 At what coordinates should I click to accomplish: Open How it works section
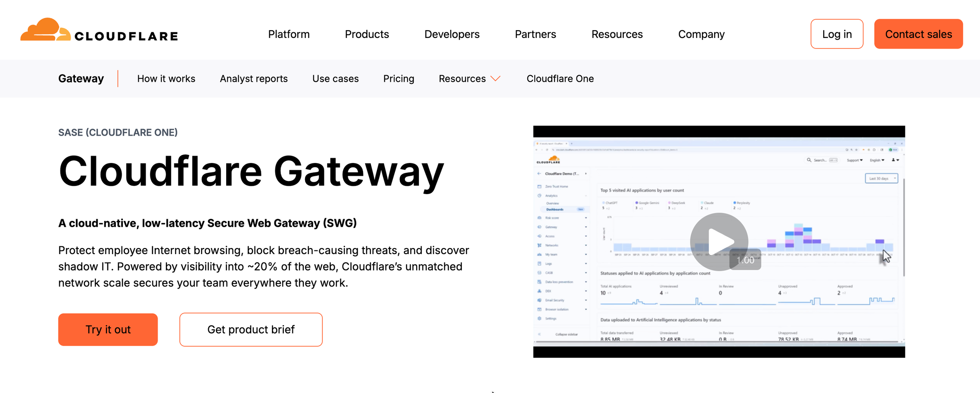tap(166, 78)
